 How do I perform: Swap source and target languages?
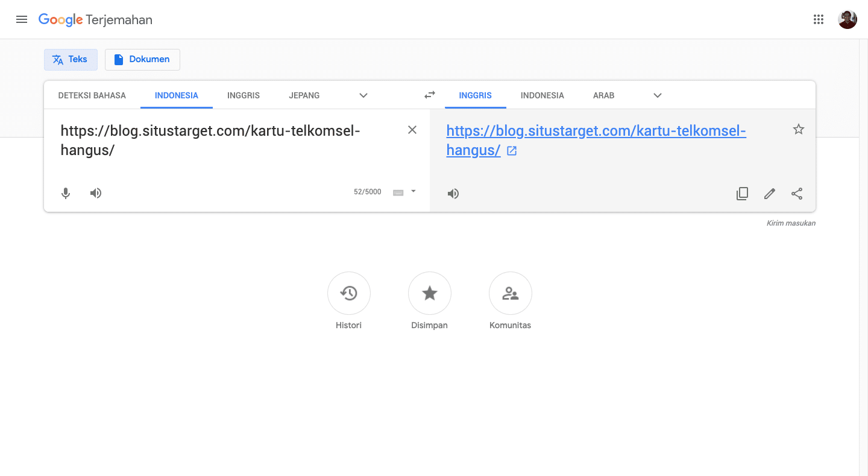(x=430, y=95)
